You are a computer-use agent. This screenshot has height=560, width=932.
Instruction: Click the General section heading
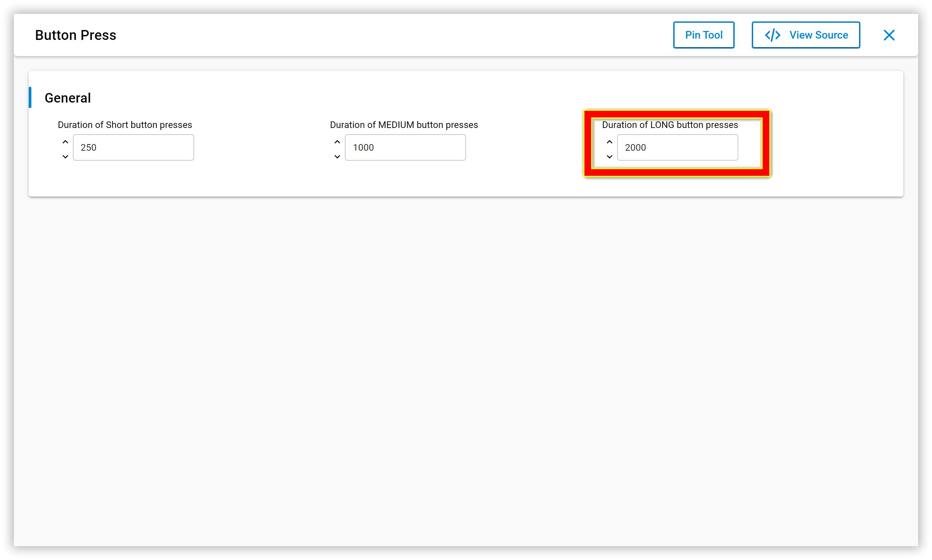coord(68,98)
